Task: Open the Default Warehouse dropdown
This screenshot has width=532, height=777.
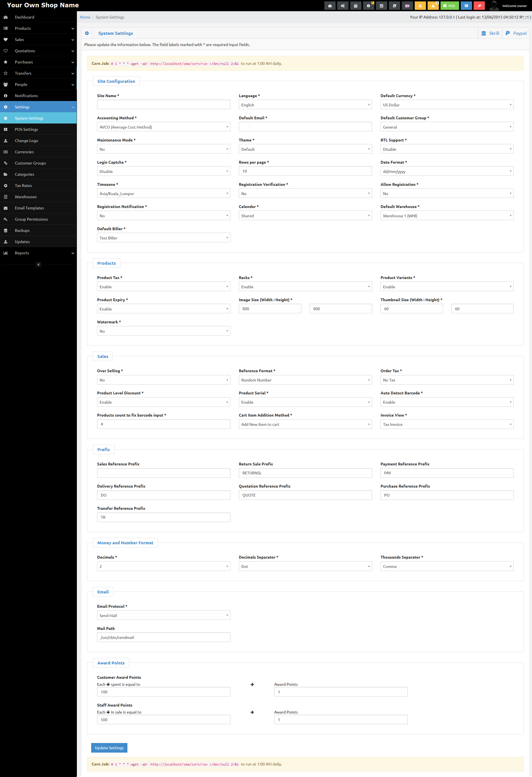Action: point(447,216)
